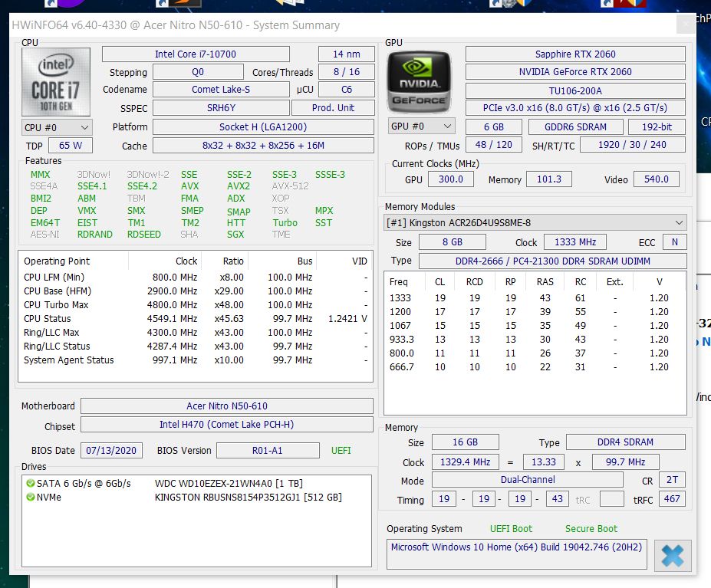711x588 pixels.
Task: Select the 1333 Freq timing row
Action: point(535,298)
